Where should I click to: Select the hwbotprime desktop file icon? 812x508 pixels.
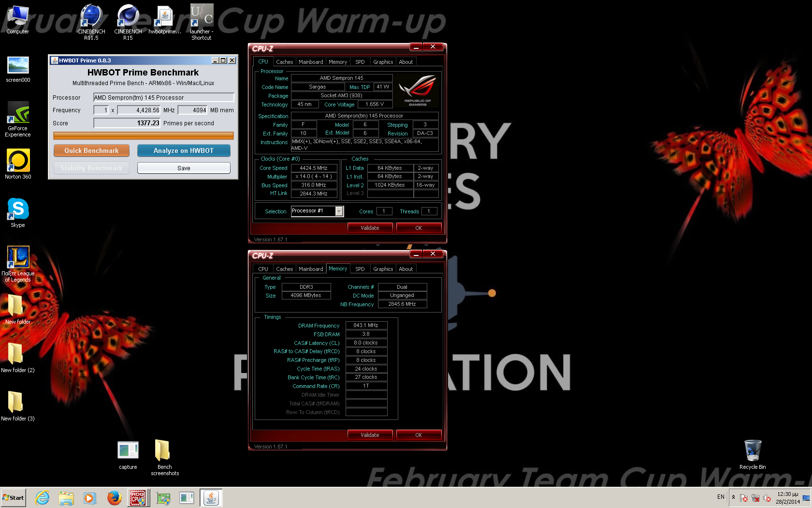tap(165, 19)
